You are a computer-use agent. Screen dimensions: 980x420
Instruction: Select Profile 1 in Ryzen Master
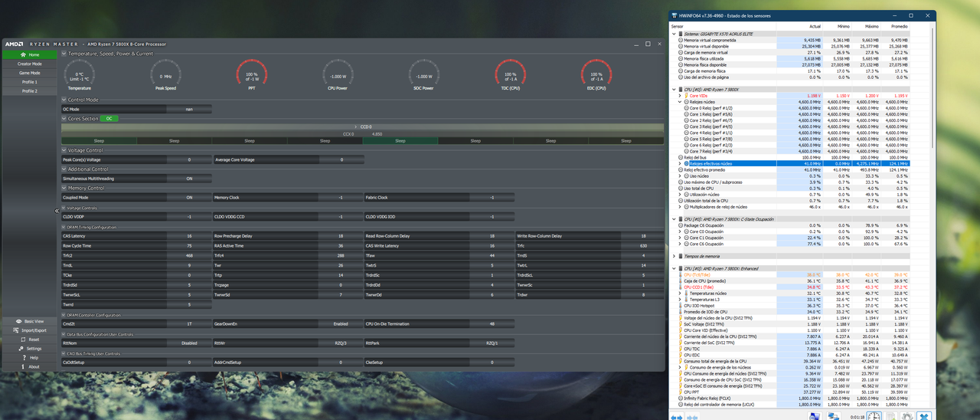coord(29,82)
